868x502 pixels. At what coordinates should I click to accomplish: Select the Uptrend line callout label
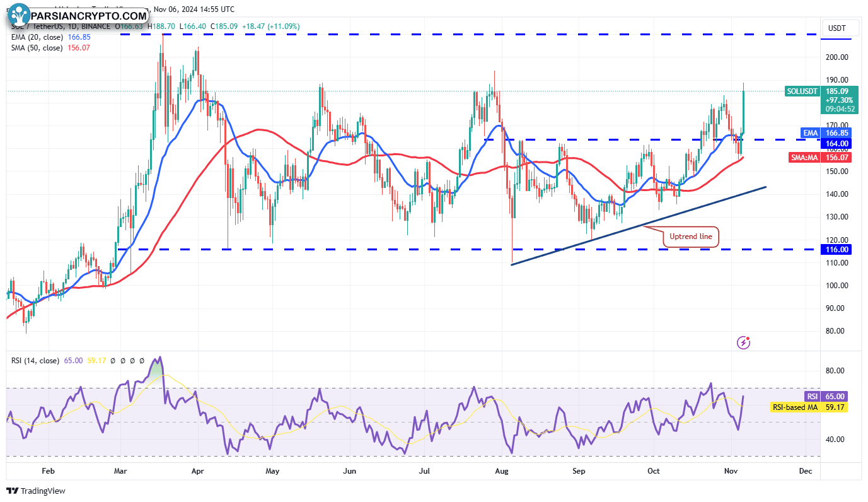coord(691,236)
